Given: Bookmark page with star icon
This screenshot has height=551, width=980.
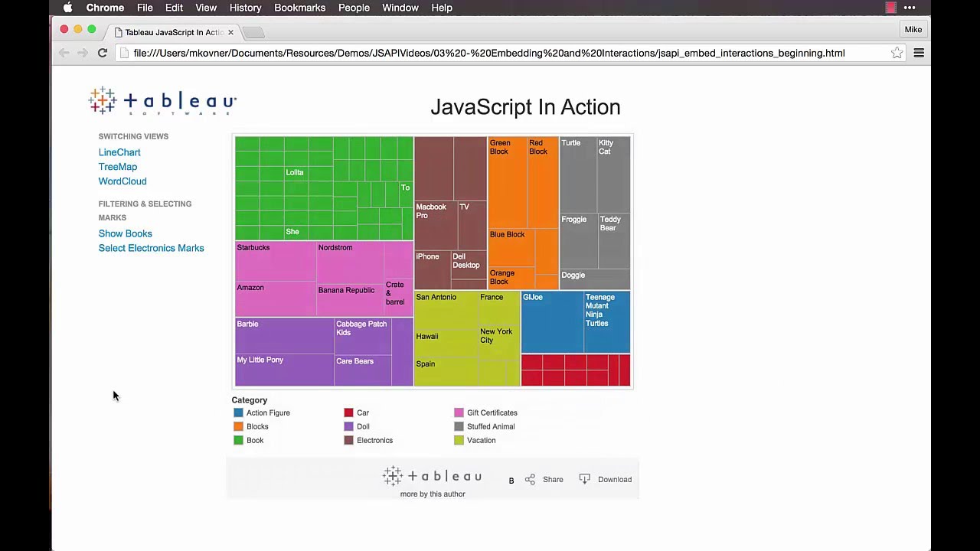Looking at the screenshot, I should tap(897, 53).
